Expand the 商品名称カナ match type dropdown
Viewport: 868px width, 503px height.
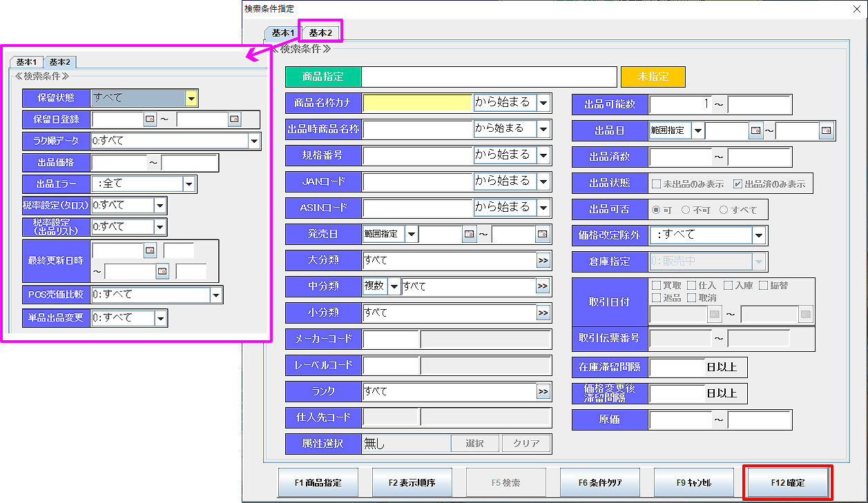point(543,103)
